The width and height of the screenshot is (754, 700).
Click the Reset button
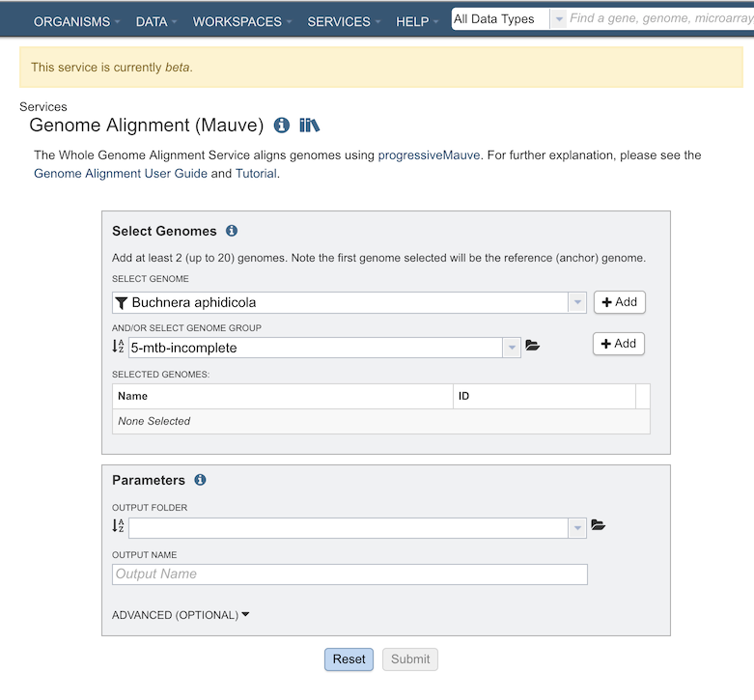349,659
